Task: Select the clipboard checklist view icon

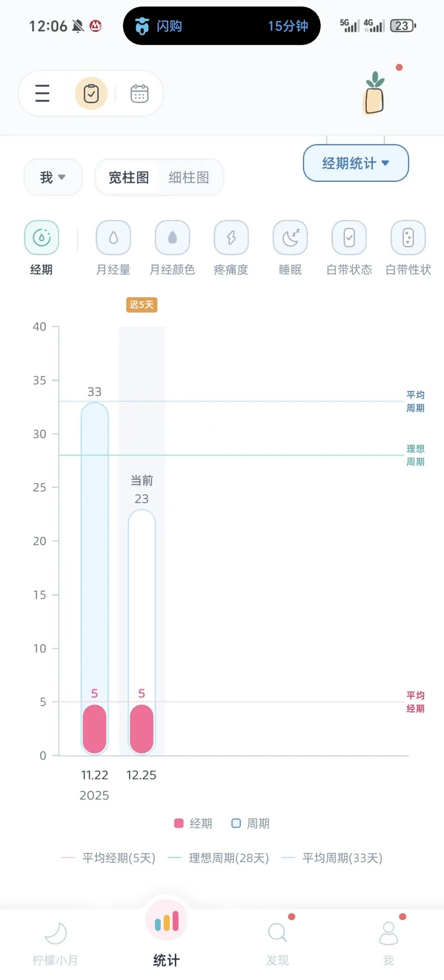Action: [91, 93]
